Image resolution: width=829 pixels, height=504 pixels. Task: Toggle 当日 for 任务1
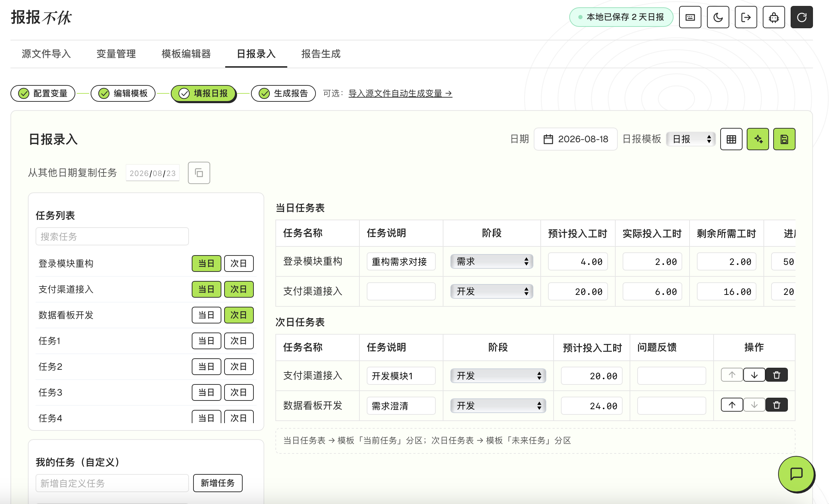pos(206,341)
